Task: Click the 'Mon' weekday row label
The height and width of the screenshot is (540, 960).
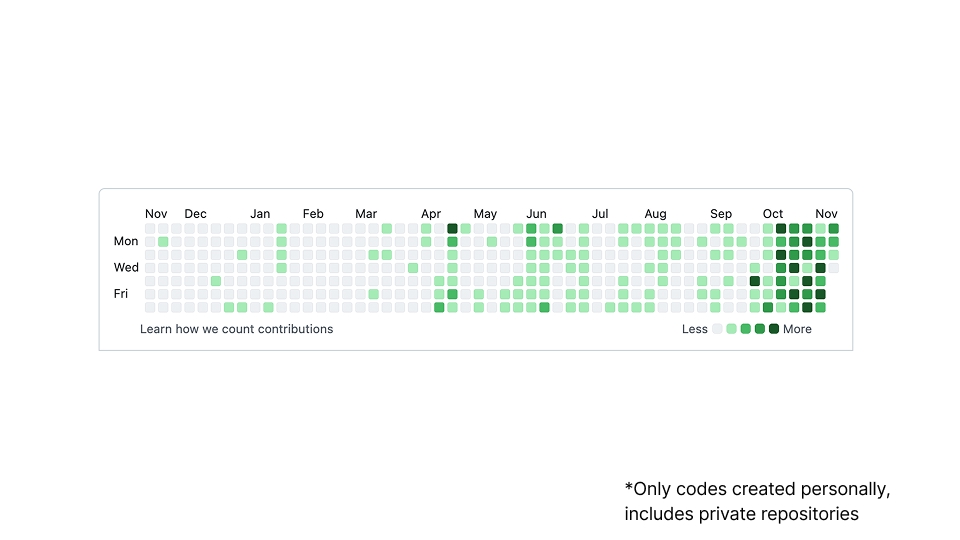Action: pos(126,241)
